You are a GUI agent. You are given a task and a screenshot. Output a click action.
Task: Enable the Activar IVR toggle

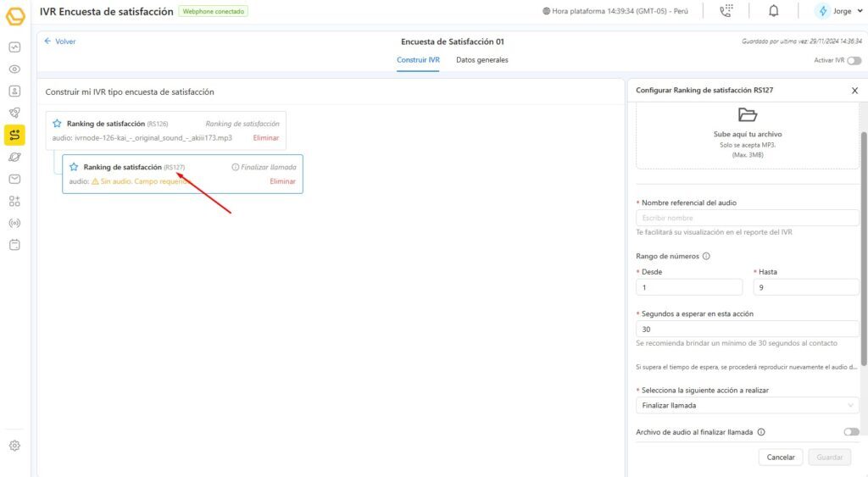tap(854, 60)
